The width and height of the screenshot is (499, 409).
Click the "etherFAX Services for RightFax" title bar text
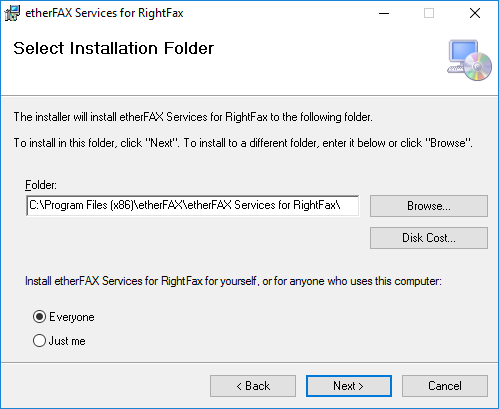click(x=104, y=13)
